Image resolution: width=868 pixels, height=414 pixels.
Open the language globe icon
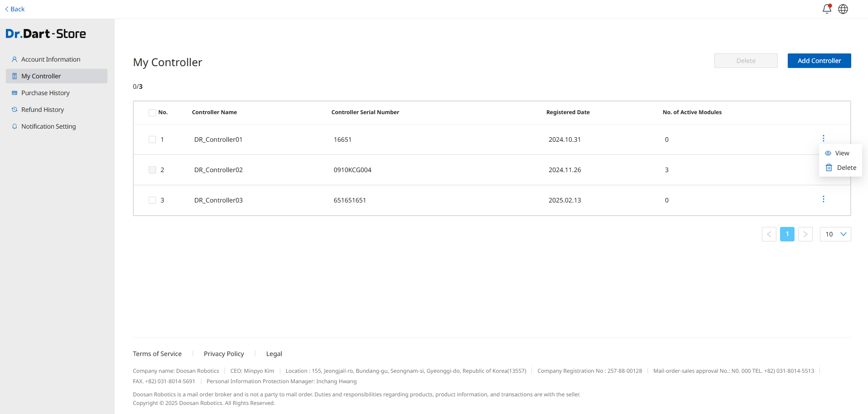(843, 9)
